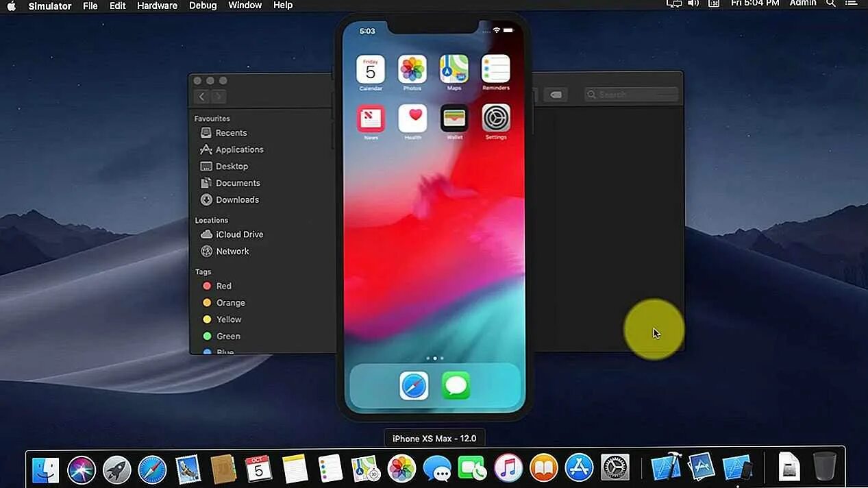868x488 pixels.
Task: Open the Messages icon in the macOS Dock
Action: click(x=437, y=469)
